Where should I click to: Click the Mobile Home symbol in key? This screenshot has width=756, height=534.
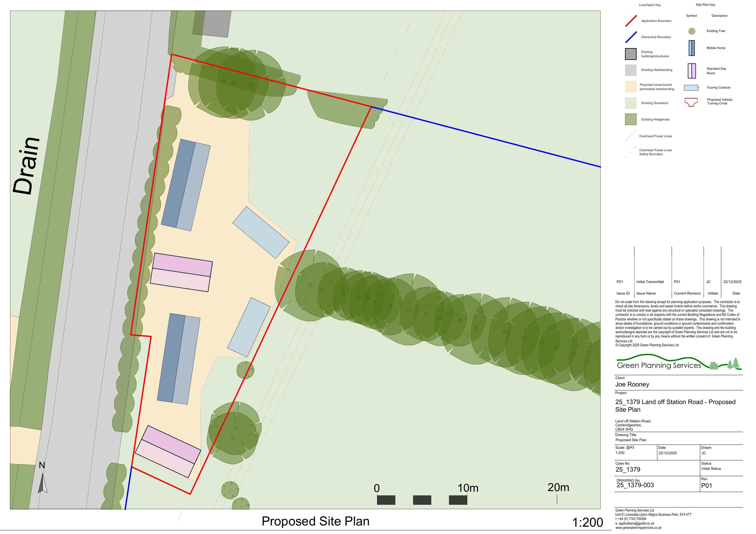[x=691, y=48]
